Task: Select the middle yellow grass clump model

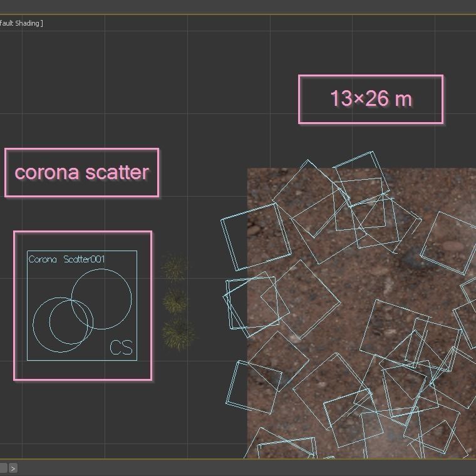Action: (175, 301)
